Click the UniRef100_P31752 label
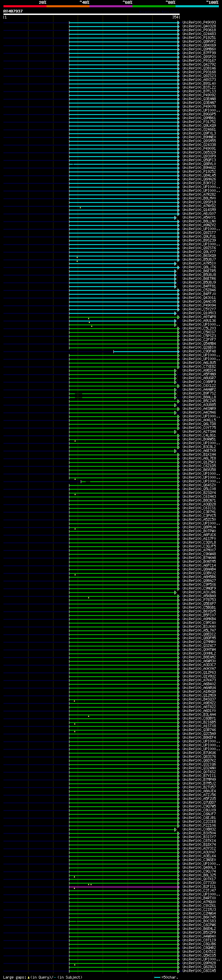Screen dimensions: 222x980 pyautogui.click(x=199, y=122)
